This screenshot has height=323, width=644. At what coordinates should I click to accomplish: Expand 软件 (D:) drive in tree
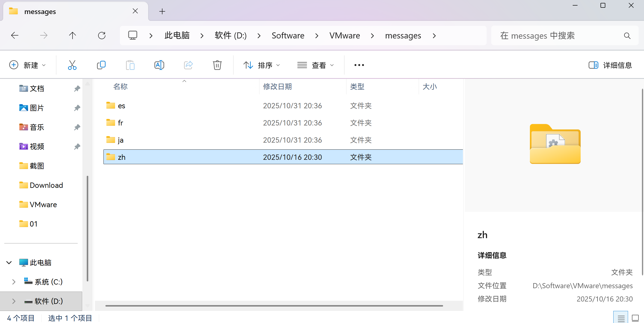pos(14,301)
